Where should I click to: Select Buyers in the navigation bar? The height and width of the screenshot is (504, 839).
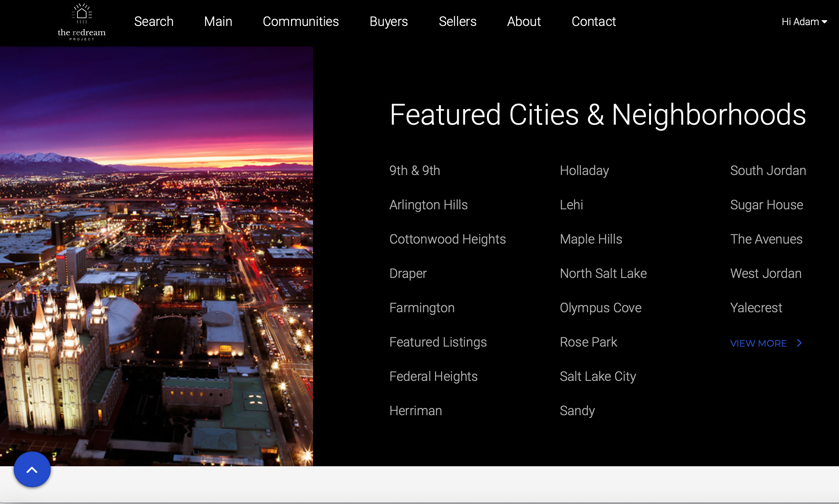[389, 21]
